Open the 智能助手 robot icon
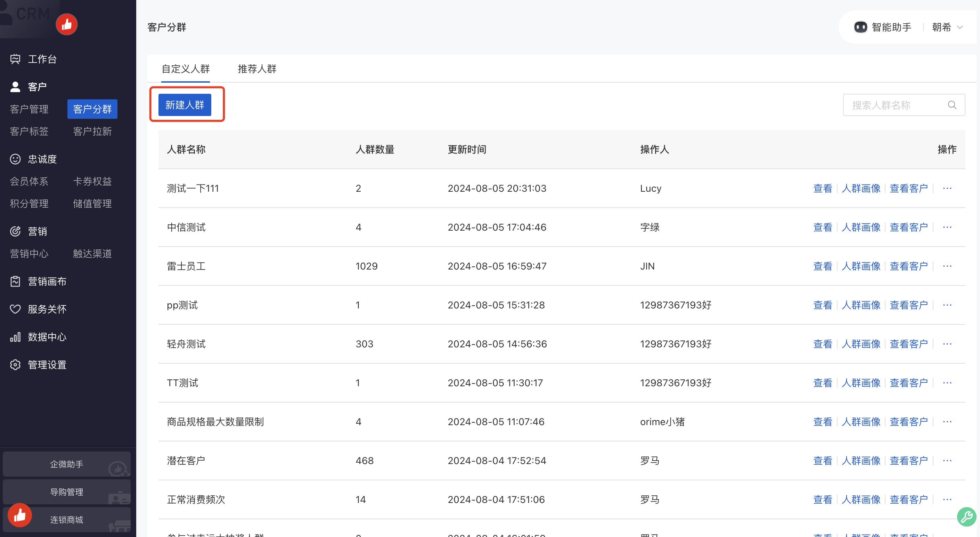 pos(860,27)
